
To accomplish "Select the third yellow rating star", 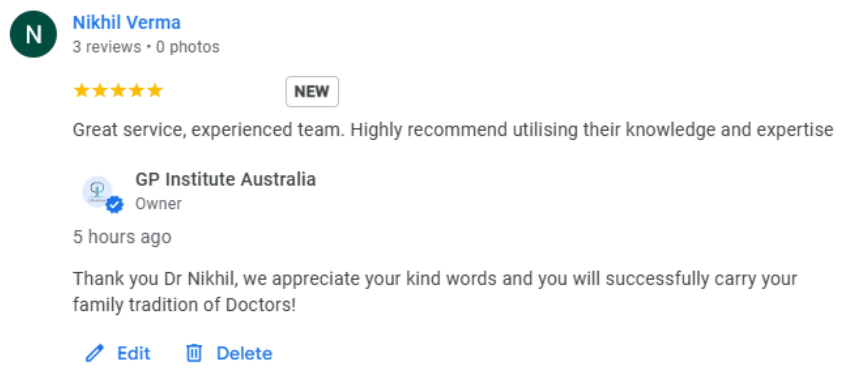I will click(118, 90).
